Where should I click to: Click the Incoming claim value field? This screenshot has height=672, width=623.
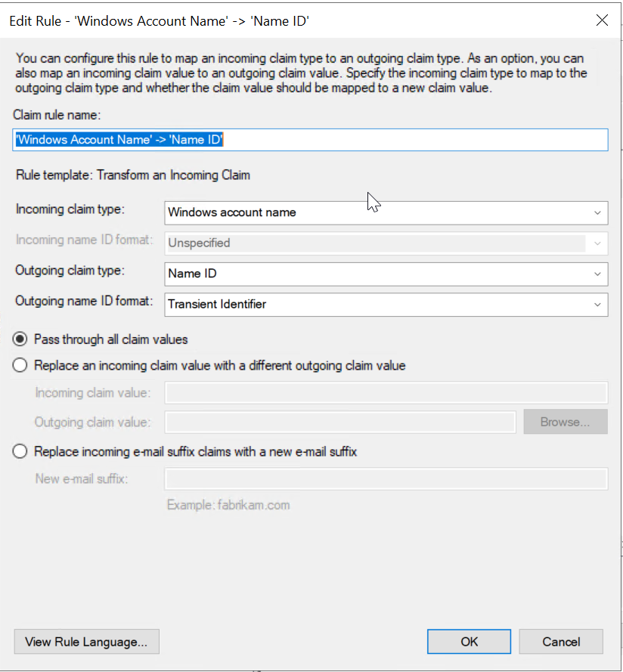(386, 393)
